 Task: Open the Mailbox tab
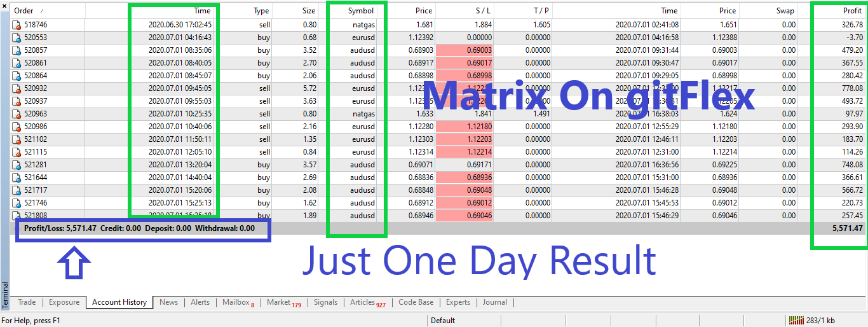pyautogui.click(x=238, y=302)
